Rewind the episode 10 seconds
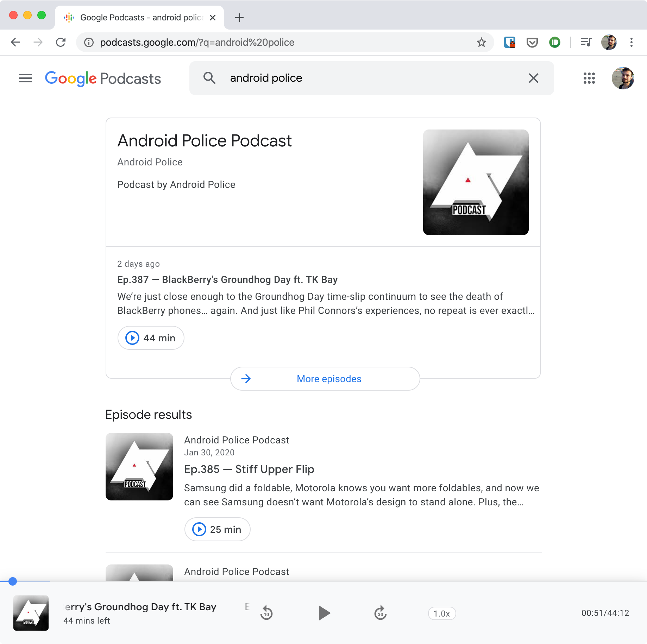This screenshot has width=647, height=644. click(266, 613)
